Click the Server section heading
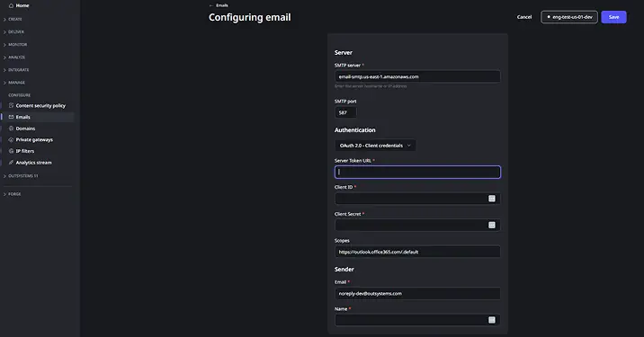This screenshot has height=337, width=644. (344, 52)
